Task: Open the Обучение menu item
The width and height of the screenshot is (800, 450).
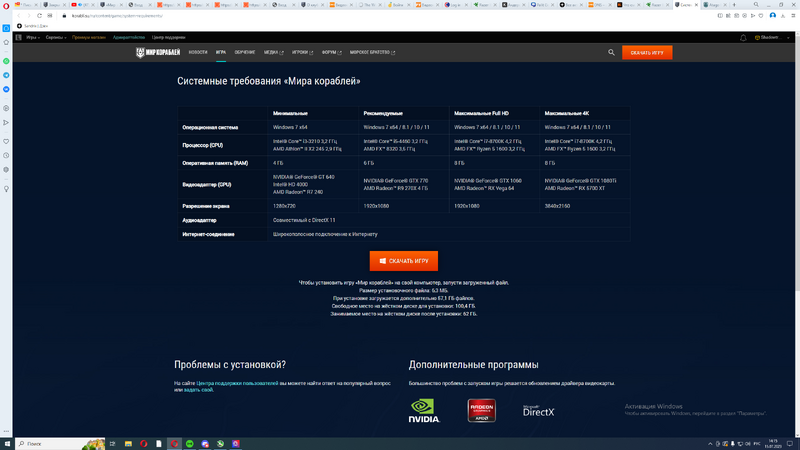Action: [245, 52]
